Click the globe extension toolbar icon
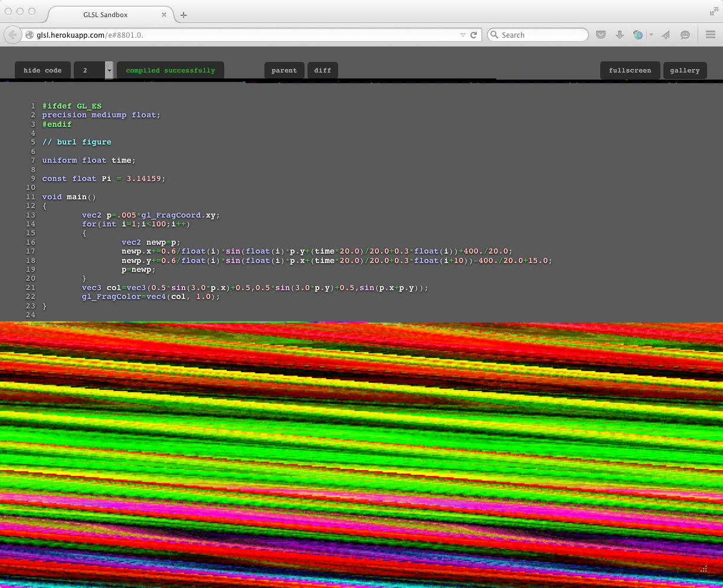Viewport: 723px width, 588px height. coord(638,35)
